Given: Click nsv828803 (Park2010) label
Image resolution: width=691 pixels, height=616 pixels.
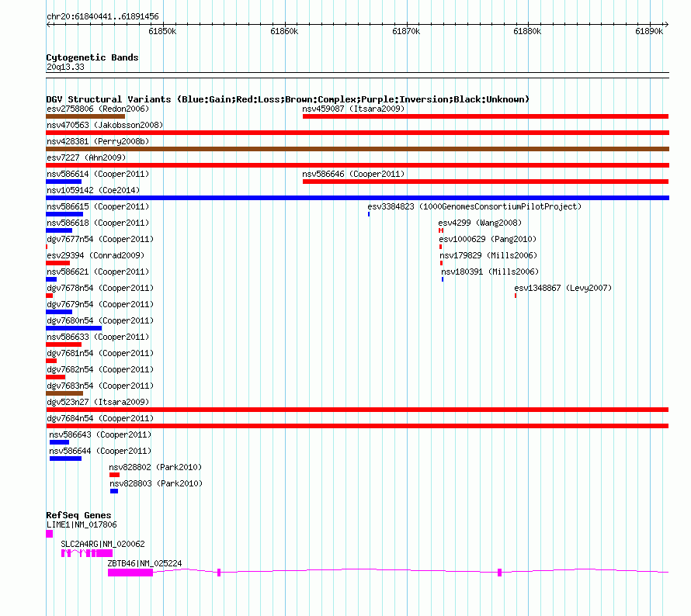Looking at the screenshot, I should [156, 483].
